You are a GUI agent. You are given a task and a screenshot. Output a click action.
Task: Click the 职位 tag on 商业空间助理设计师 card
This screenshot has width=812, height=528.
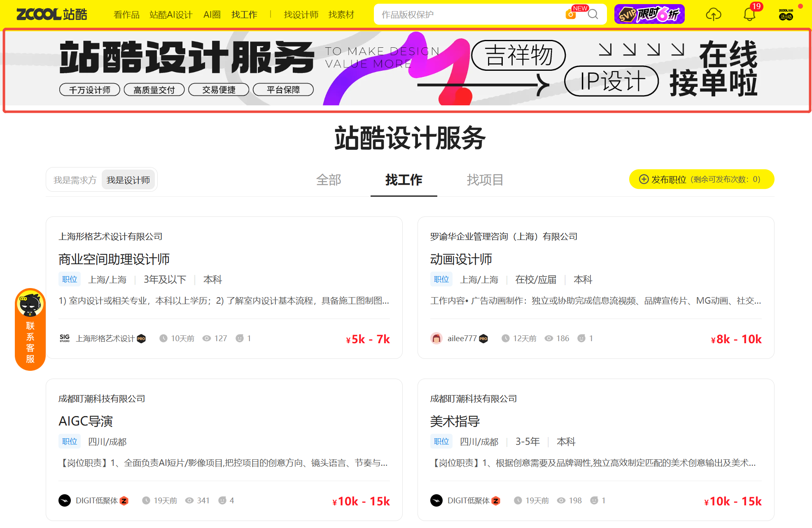click(70, 279)
